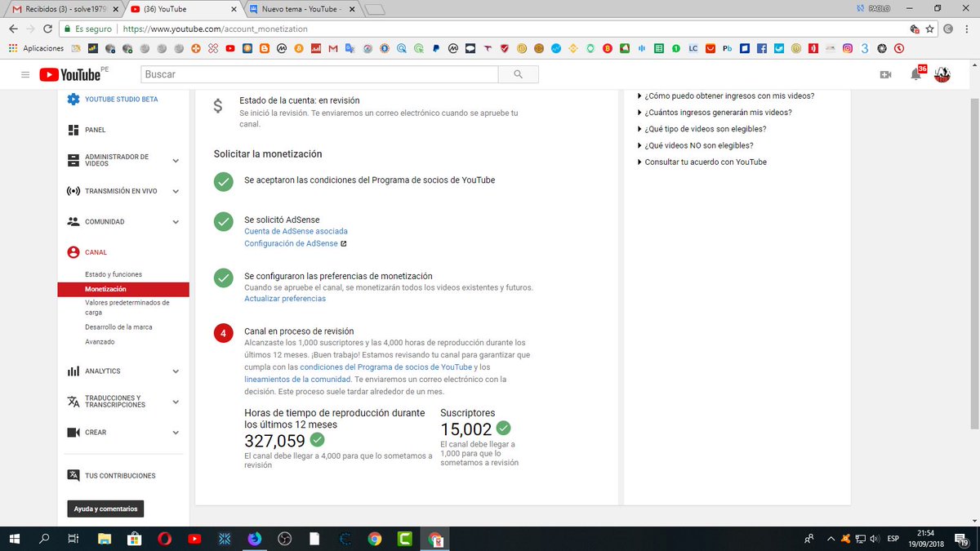Open Microsoft Store from taskbar
980x551 pixels.
pos(134,538)
